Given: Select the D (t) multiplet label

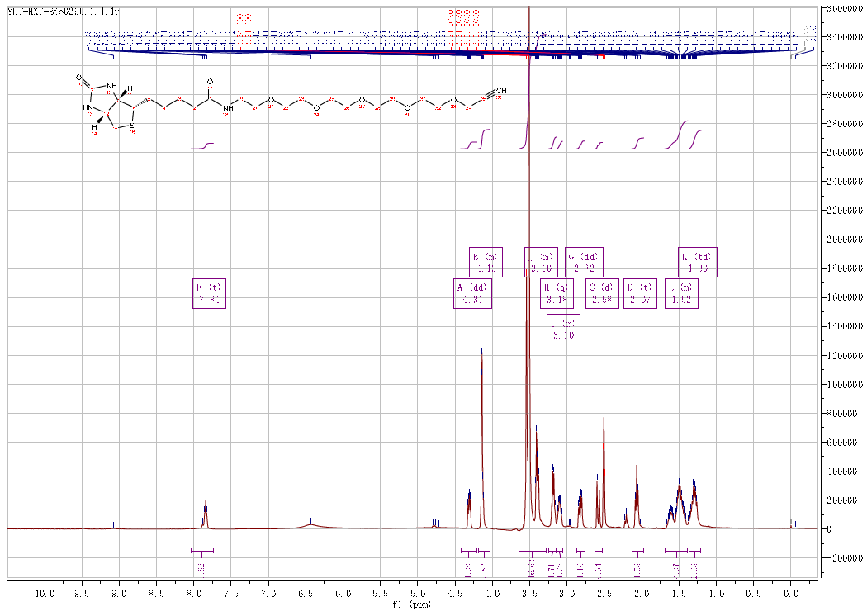Looking at the screenshot, I should pos(640,294).
